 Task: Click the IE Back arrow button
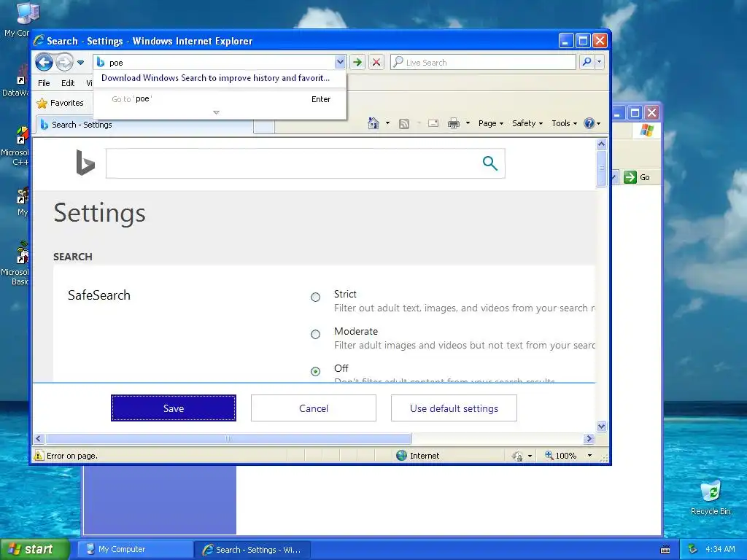tap(44, 62)
